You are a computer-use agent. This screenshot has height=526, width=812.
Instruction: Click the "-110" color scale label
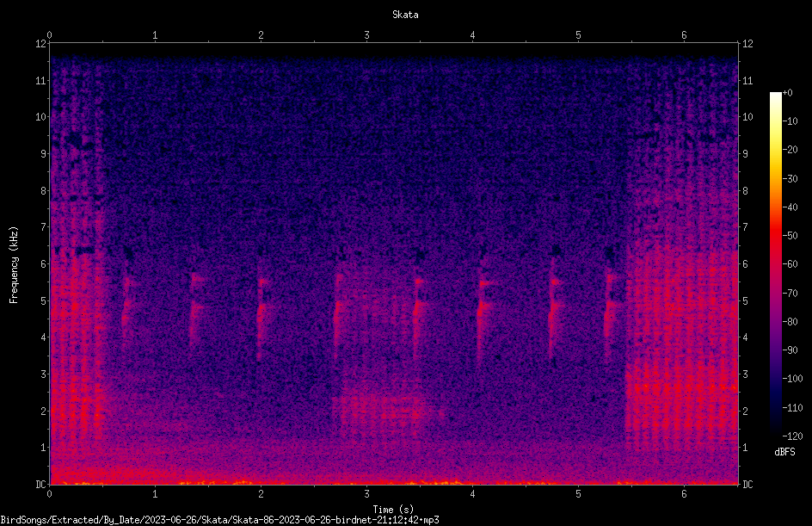click(792, 408)
